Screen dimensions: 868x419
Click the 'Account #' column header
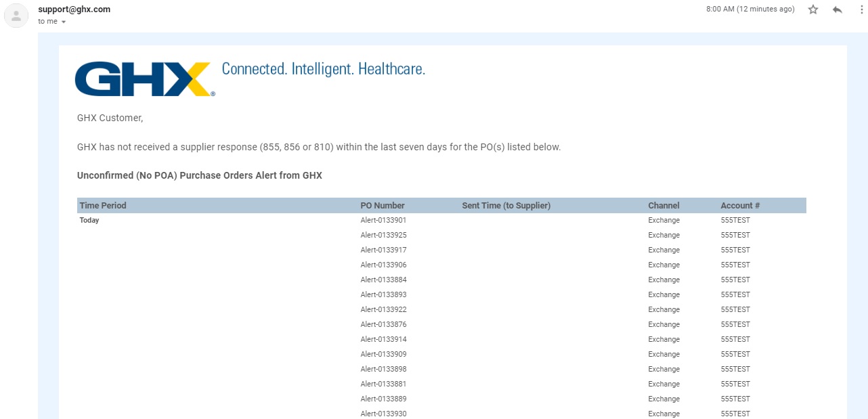point(740,206)
